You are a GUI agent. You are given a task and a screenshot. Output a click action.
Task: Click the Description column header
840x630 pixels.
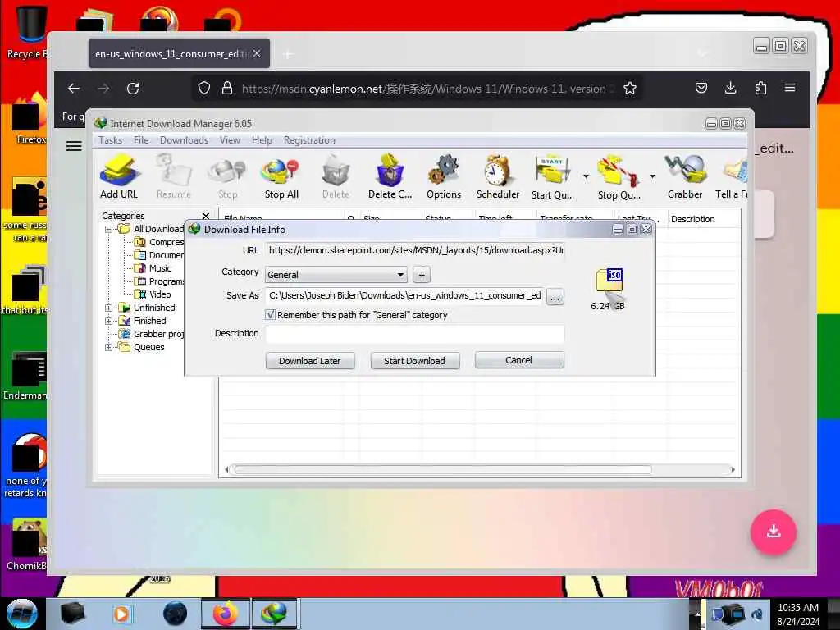703,219
